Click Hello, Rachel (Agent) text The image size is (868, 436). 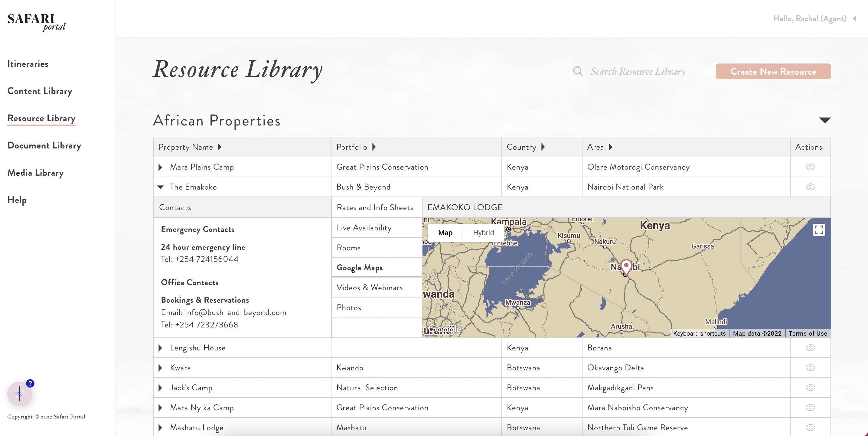(x=810, y=18)
